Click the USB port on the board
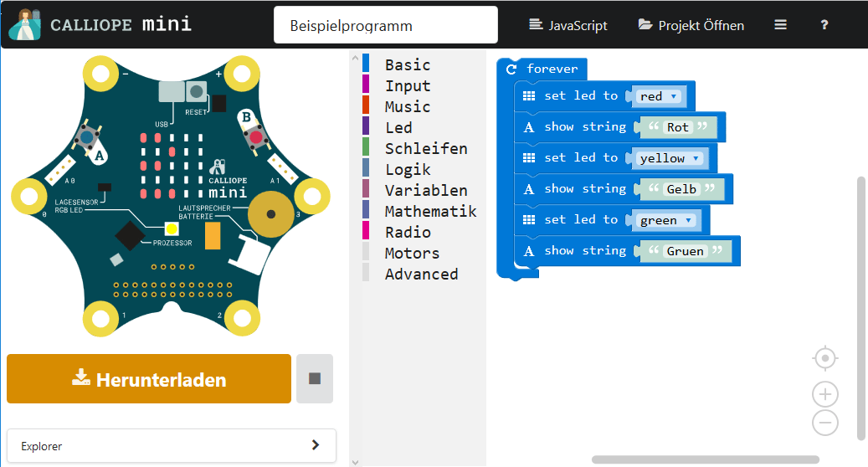The width and height of the screenshot is (868, 467). pos(172,92)
